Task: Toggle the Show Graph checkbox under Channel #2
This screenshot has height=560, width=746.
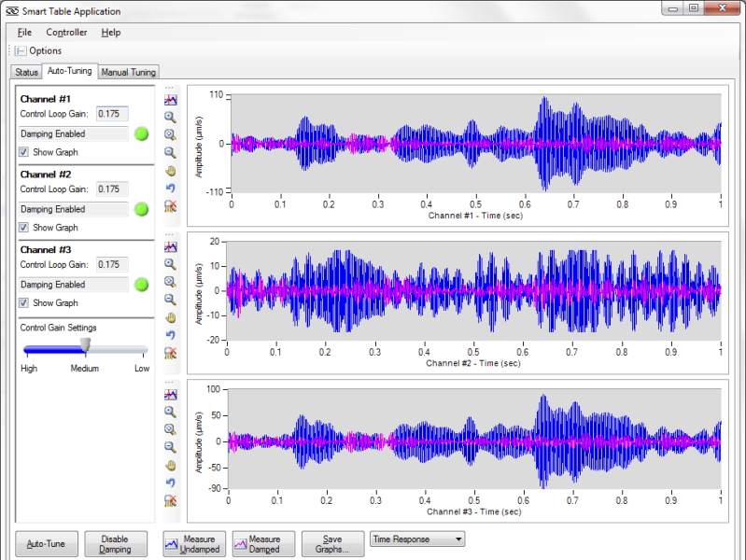Action: pyautogui.click(x=25, y=228)
